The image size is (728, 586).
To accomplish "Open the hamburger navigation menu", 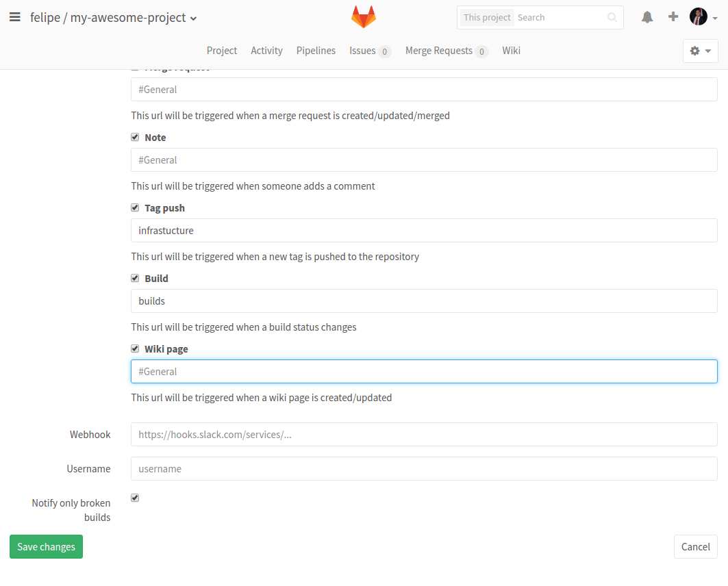I will pos(15,17).
